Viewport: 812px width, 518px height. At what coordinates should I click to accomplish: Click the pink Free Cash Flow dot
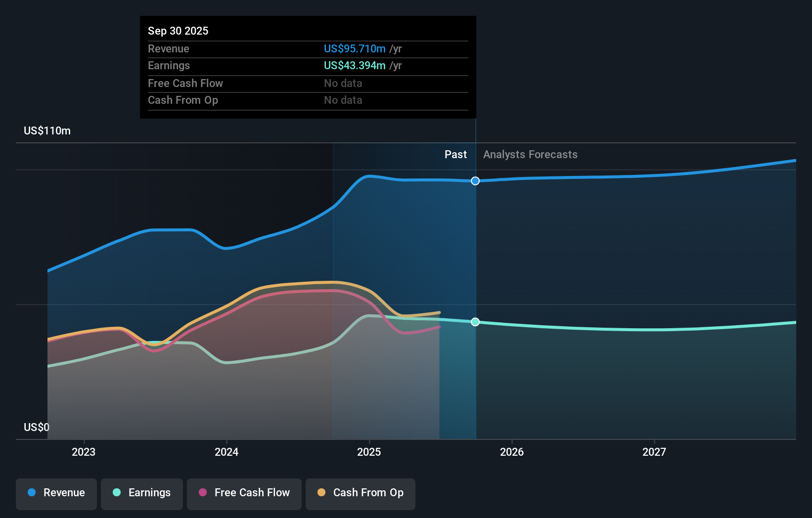(x=202, y=493)
